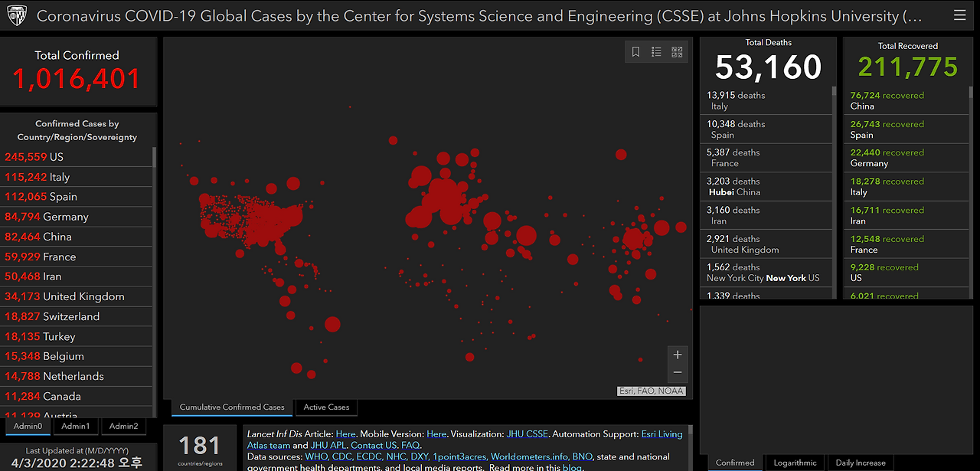This screenshot has height=471, width=980.
Task: Select the 82,464 China row
Action: pos(77,237)
